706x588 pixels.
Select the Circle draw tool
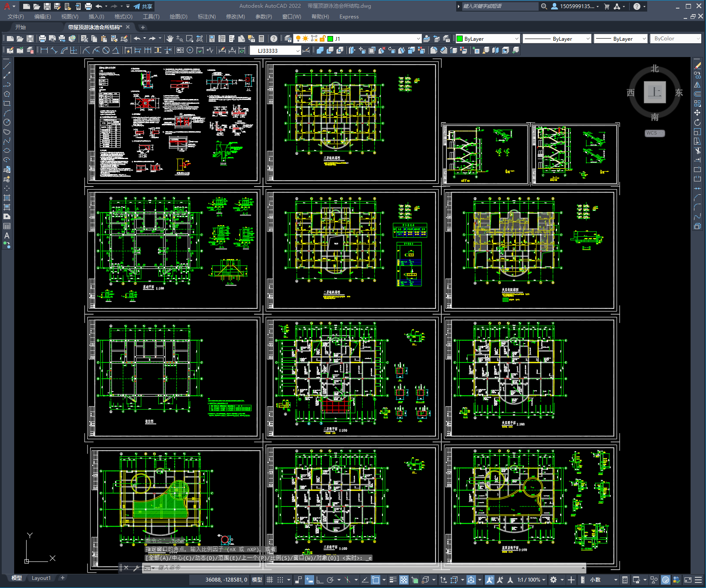click(7, 122)
